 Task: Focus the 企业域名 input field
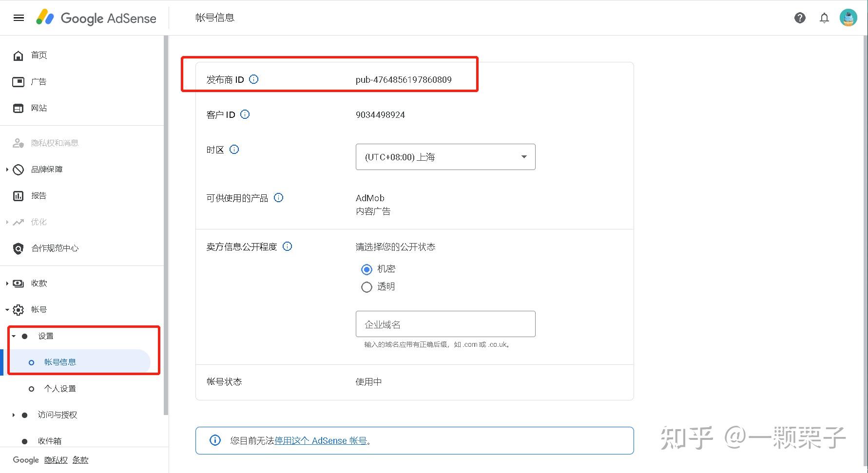click(x=445, y=324)
